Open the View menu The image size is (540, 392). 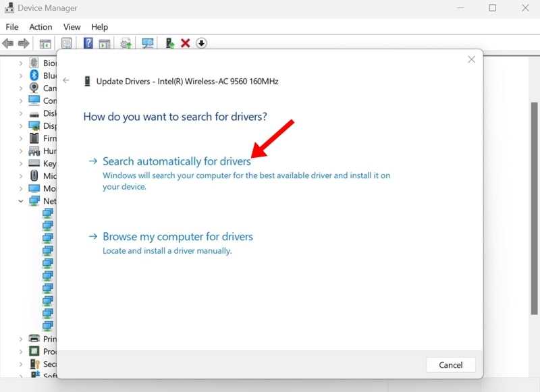click(x=72, y=27)
